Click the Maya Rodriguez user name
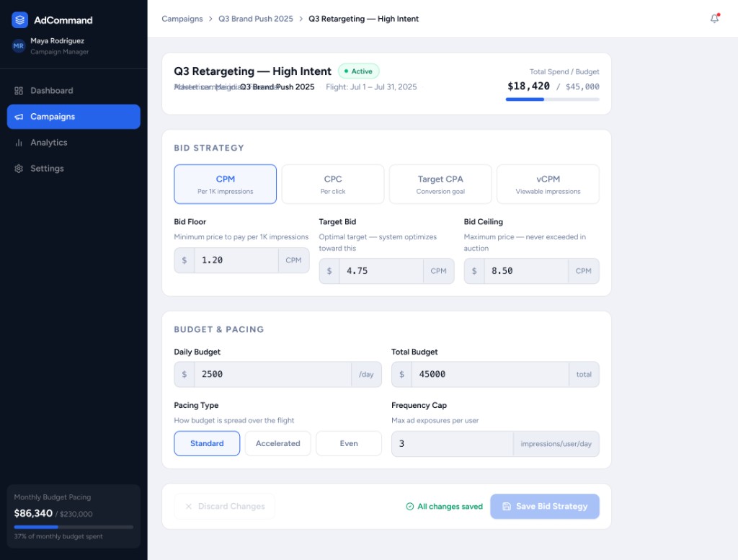Image resolution: width=738 pixels, height=560 pixels. (58, 41)
